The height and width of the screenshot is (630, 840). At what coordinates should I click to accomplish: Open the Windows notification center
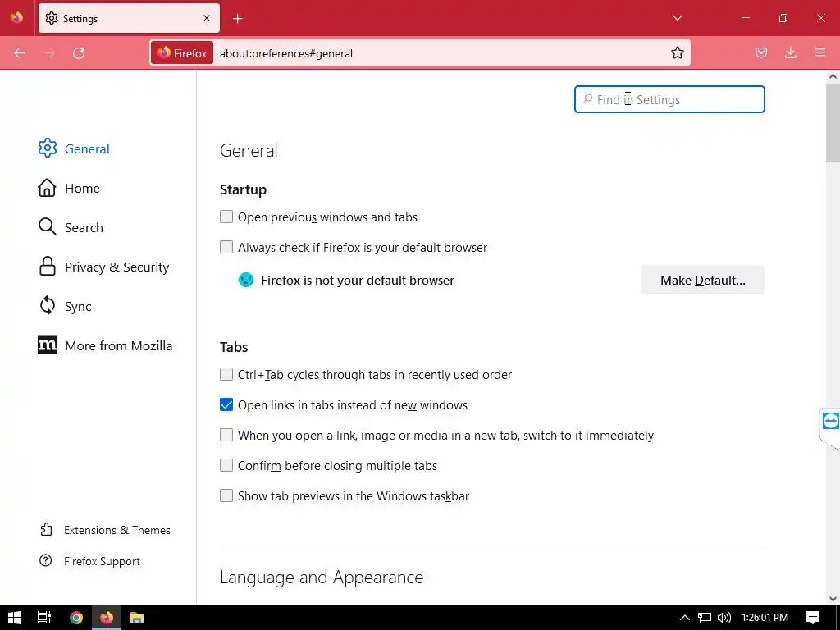pyautogui.click(x=813, y=618)
